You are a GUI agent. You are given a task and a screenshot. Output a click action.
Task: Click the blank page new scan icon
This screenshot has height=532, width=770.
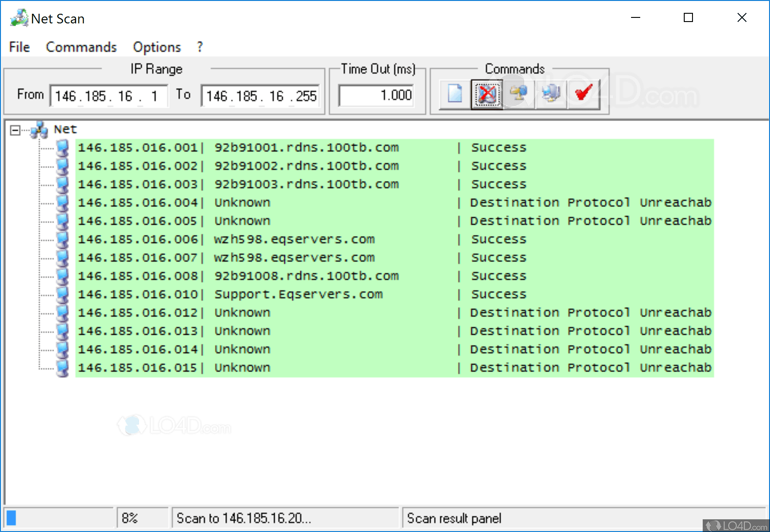(x=455, y=94)
